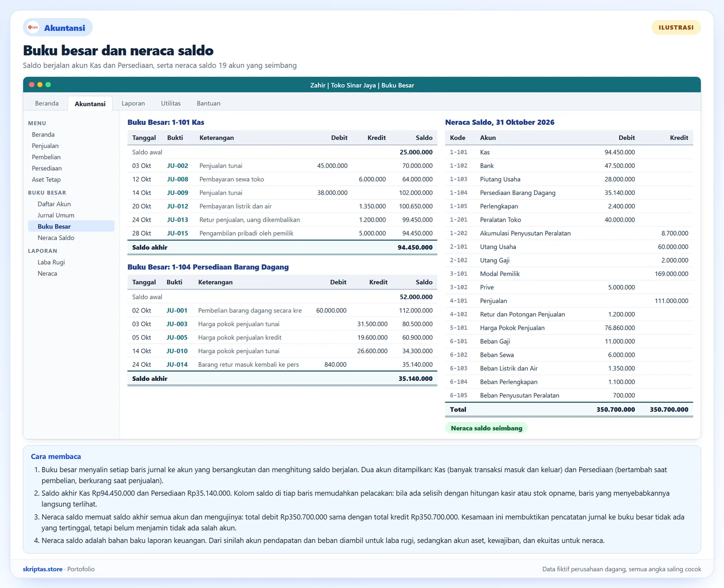Click the Neraca saldo seimbang badge
Image resolution: width=724 pixels, height=588 pixels.
coord(486,428)
